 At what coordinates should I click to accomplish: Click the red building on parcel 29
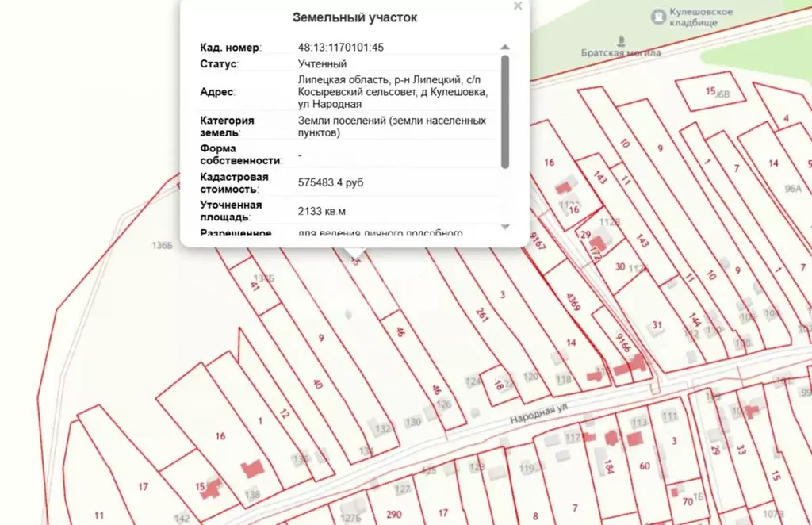tap(600, 242)
